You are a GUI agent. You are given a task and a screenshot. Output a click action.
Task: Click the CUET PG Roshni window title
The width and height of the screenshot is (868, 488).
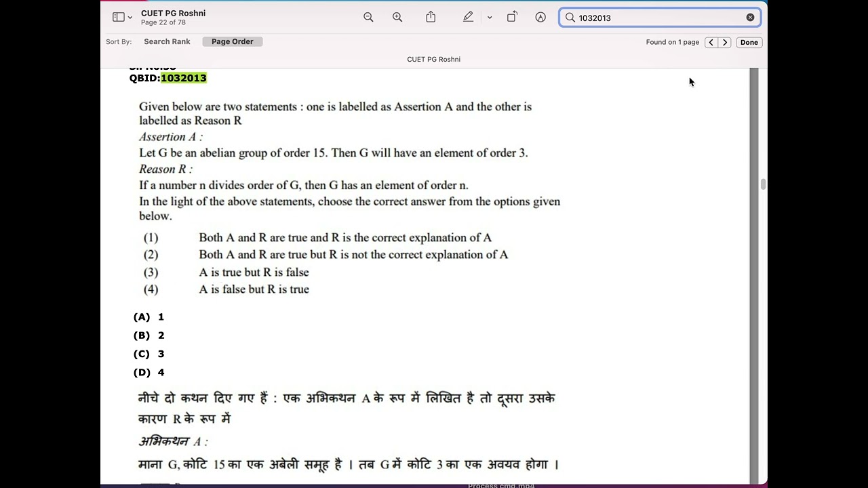tap(173, 13)
